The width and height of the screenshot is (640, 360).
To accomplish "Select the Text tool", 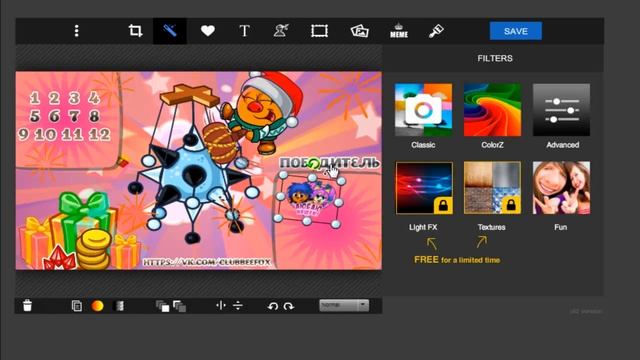I will 244,31.
